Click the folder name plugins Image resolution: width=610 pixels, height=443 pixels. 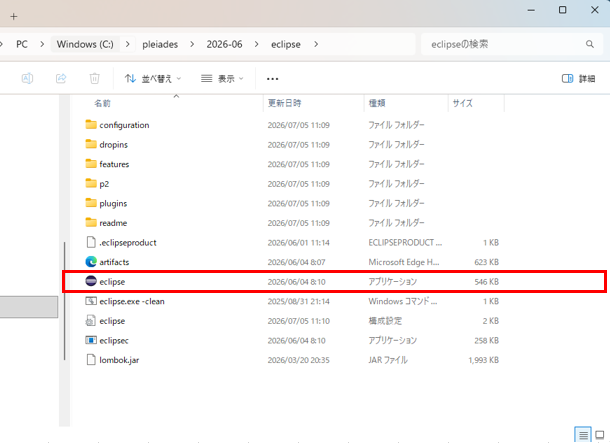pos(113,203)
